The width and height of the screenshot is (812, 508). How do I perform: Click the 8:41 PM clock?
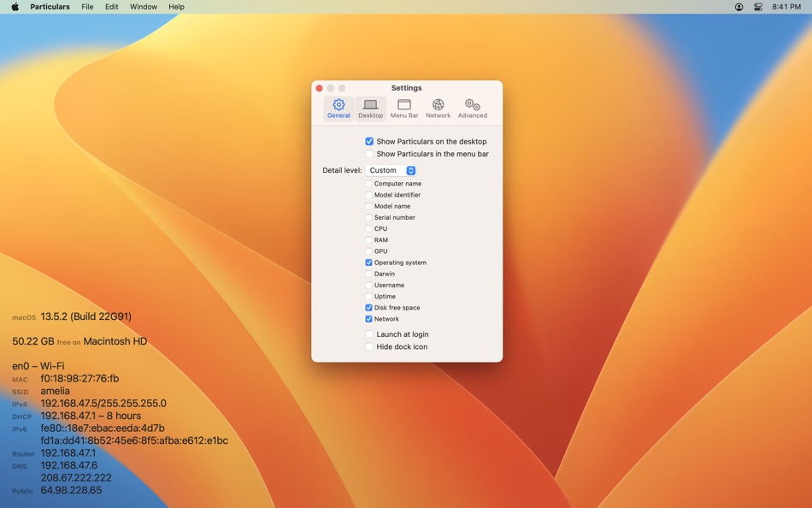(786, 7)
